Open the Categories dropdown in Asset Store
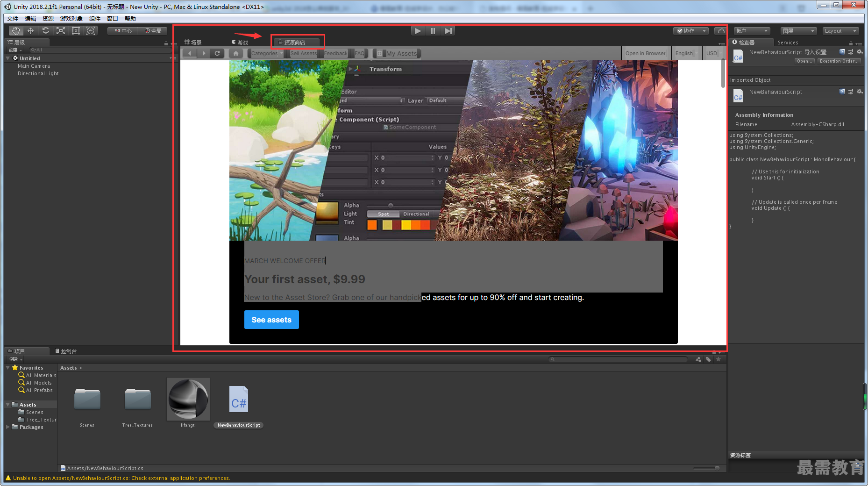 267,53
